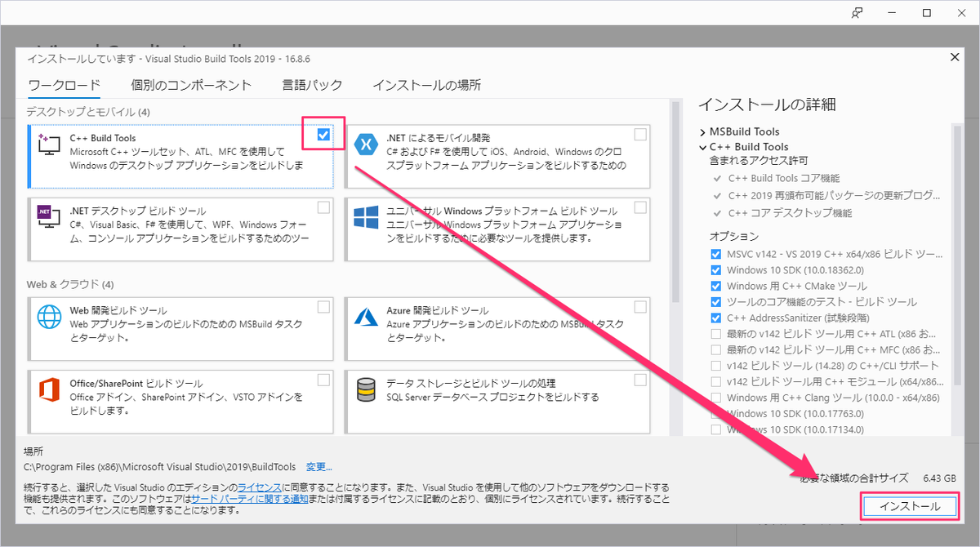
Task: Uncheck the C++ Build Tools workload
Action: click(322, 133)
